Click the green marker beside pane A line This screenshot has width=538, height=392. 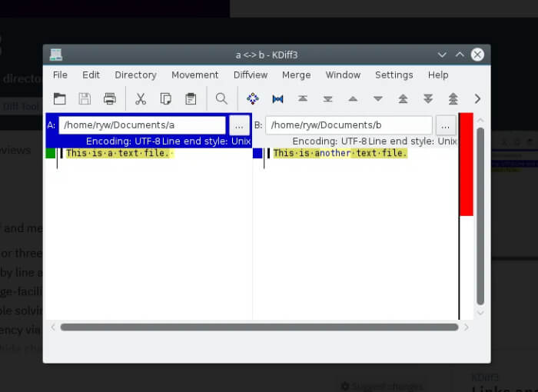[x=51, y=153]
